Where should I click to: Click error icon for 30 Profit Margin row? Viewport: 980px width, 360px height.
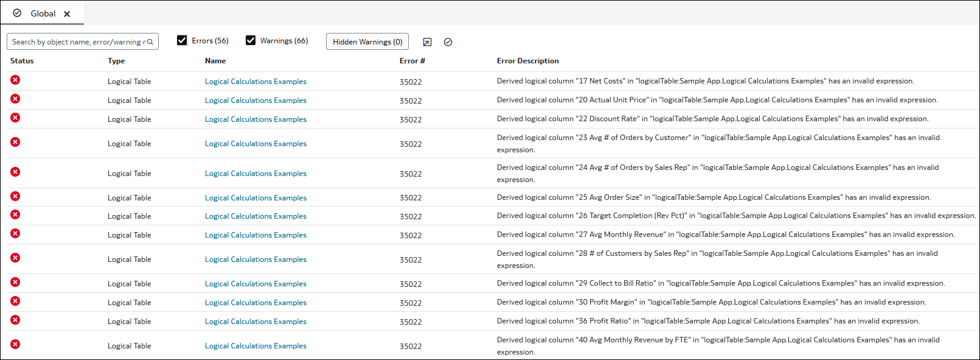[15, 301]
